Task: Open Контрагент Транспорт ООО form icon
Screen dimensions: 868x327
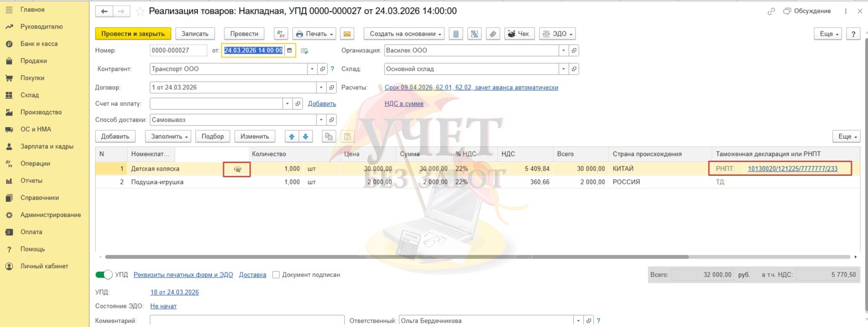Action: 323,69
